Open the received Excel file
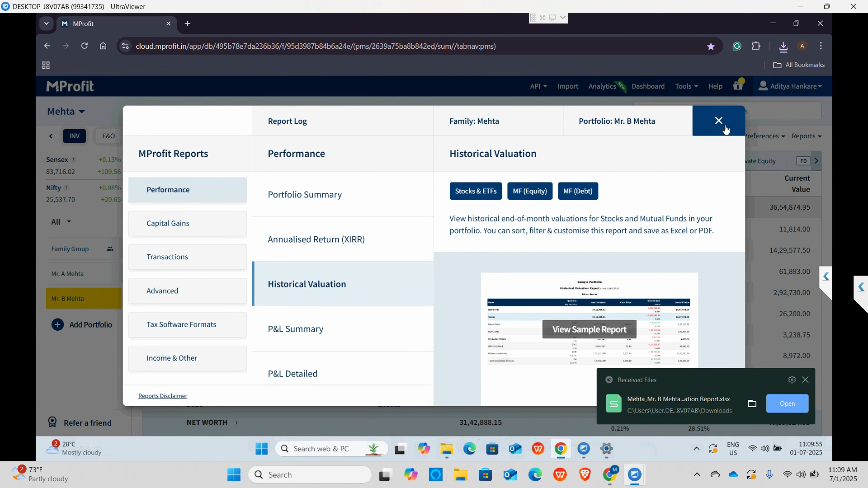 click(787, 404)
